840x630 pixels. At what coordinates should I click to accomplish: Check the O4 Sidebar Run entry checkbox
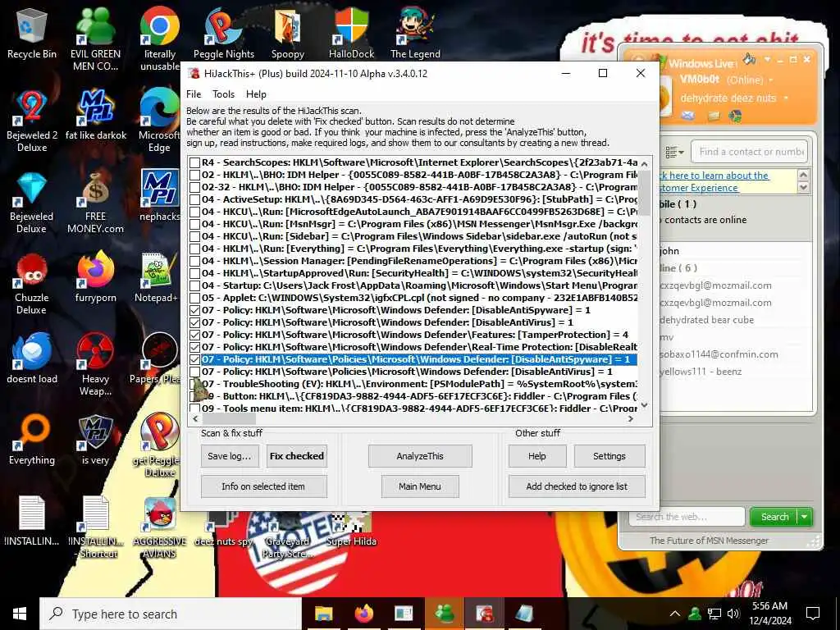coord(195,237)
